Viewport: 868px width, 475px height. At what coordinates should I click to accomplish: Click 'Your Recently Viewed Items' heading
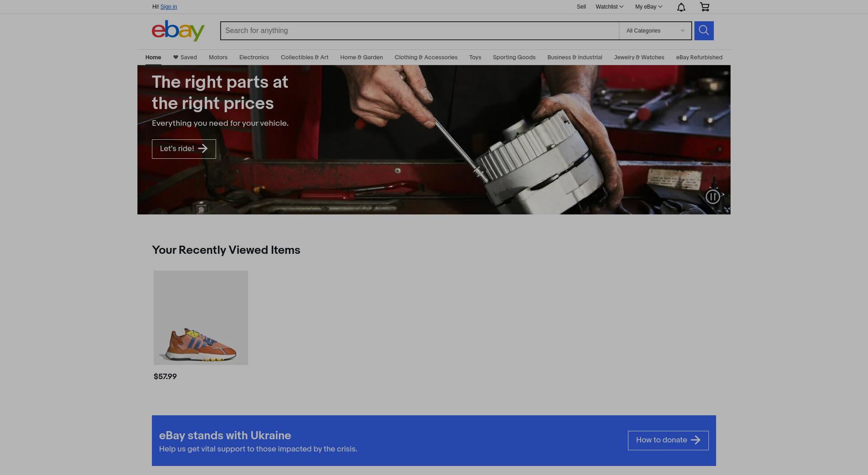click(x=226, y=250)
